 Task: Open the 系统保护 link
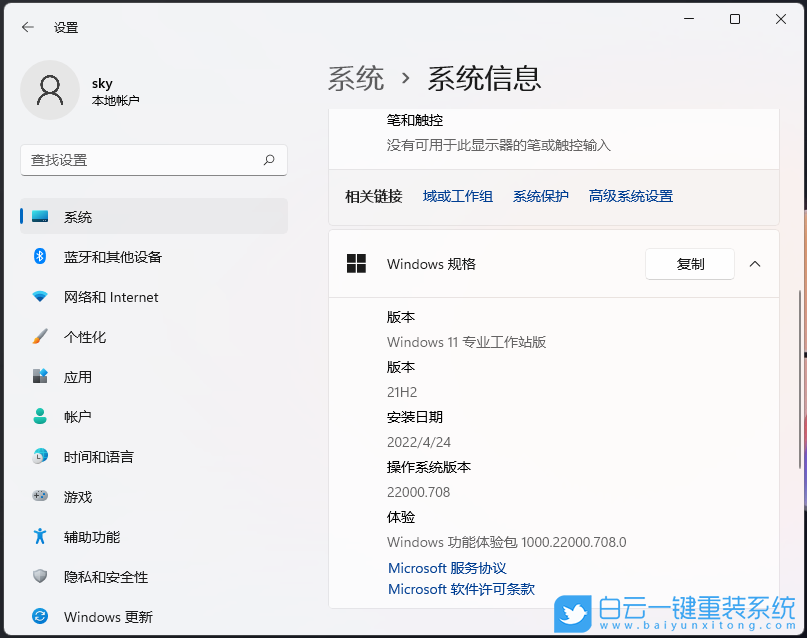pyautogui.click(x=540, y=195)
